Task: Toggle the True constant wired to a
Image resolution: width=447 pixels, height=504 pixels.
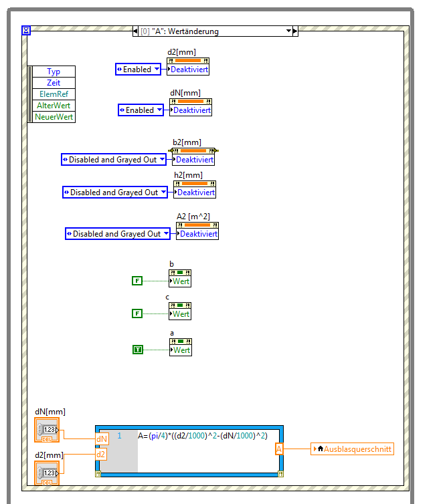Action: tap(138, 350)
